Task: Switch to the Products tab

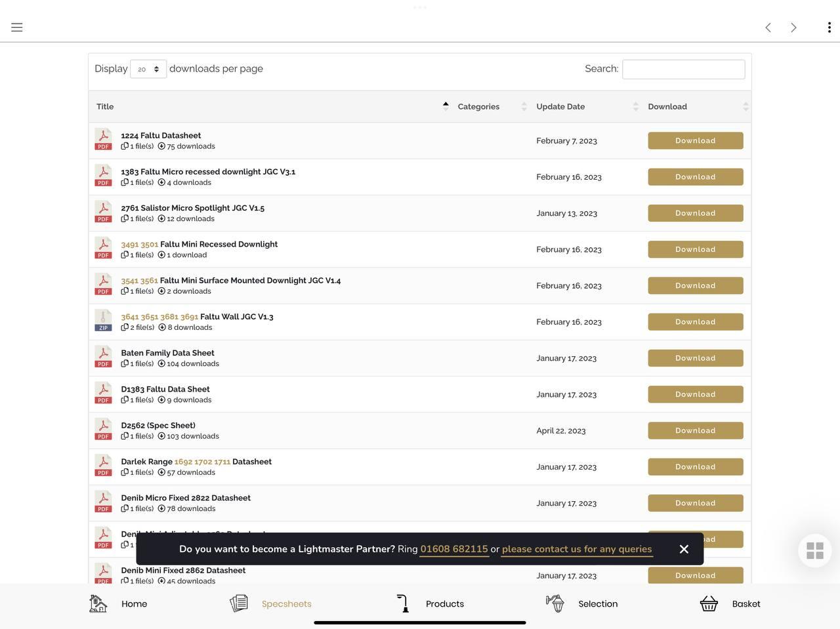Action: click(x=430, y=603)
